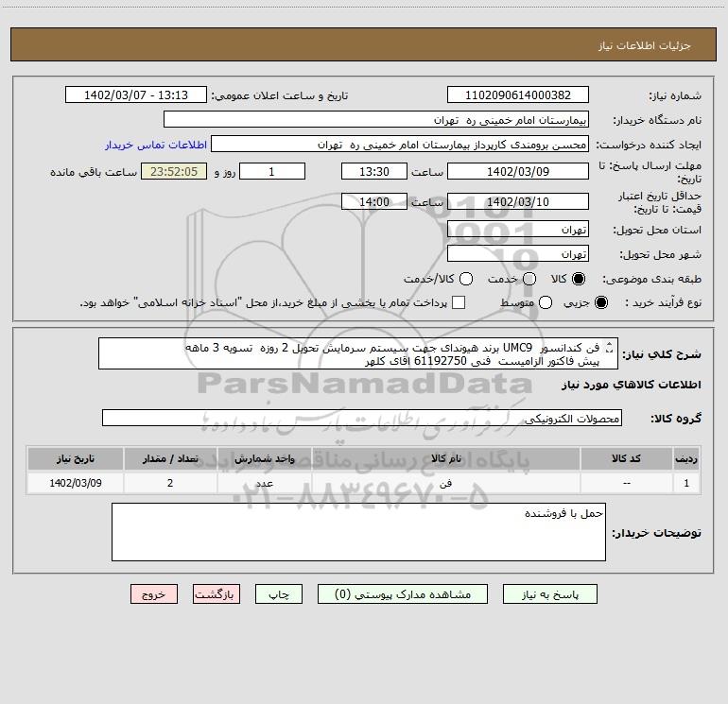
Task: Click the توضیحات خریدار label
Action: 656,533
